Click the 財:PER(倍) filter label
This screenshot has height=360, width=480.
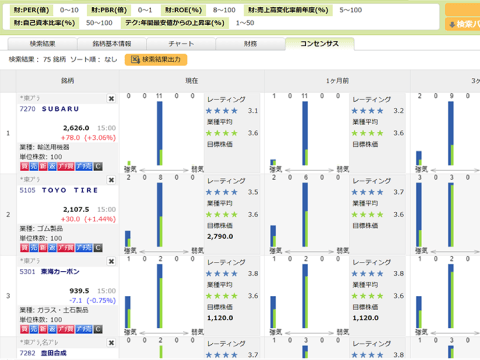(x=32, y=10)
